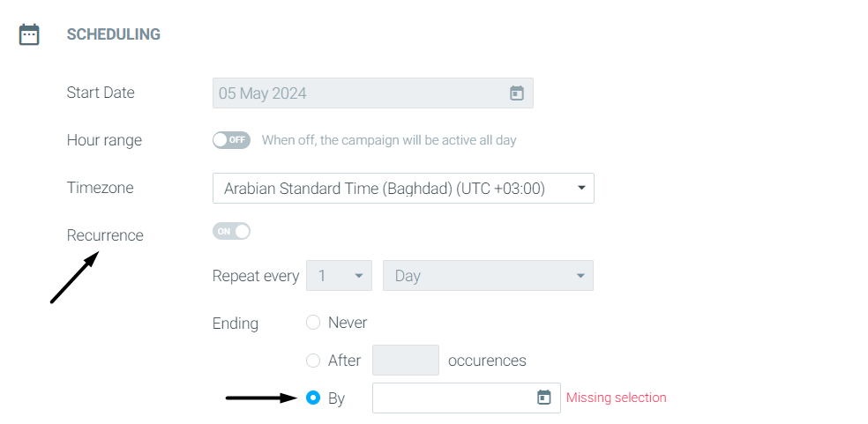Click the Start Date field
Screen dimensions: 868x424
pyautogui.click(x=373, y=93)
